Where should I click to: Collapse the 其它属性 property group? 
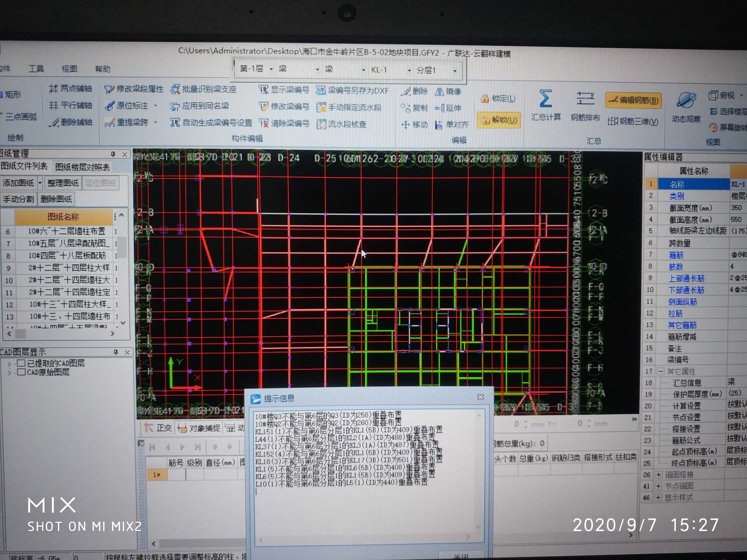pyautogui.click(x=660, y=371)
